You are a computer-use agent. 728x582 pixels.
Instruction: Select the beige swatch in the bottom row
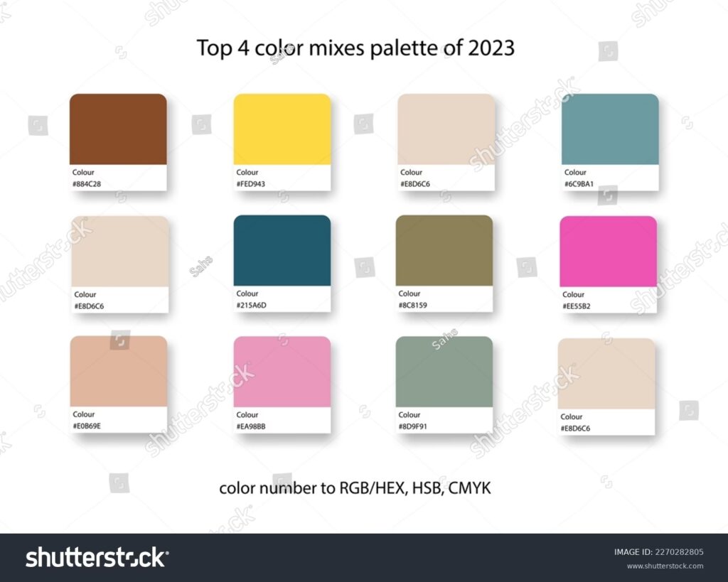coord(606,374)
